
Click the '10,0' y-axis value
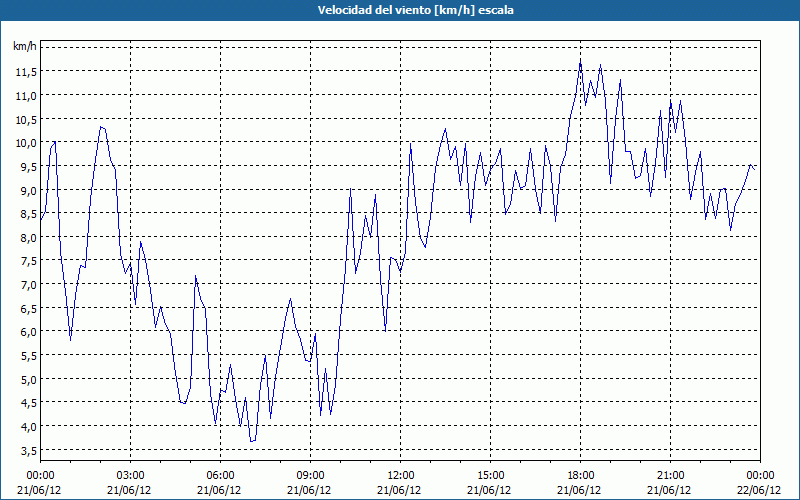(26, 143)
